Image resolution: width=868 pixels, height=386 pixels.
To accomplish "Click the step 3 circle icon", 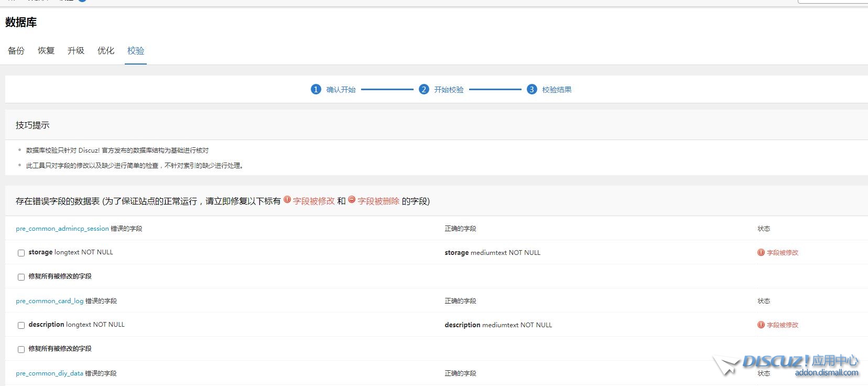I will 531,89.
